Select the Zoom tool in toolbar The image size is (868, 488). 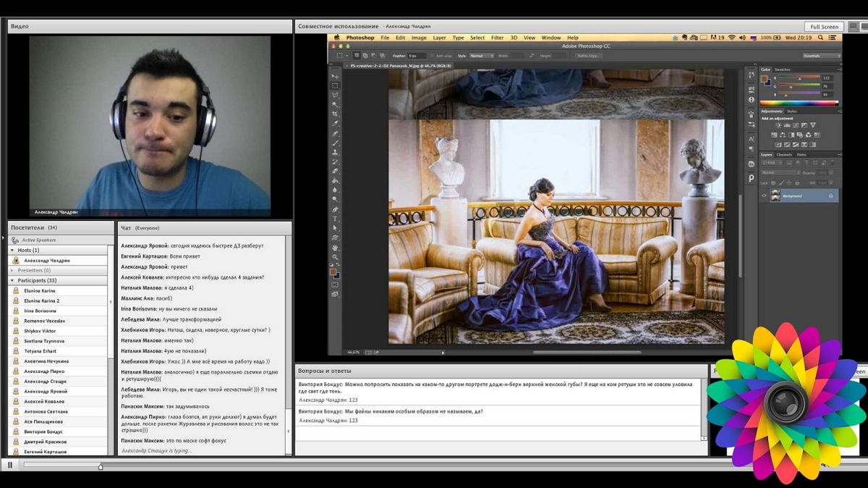point(335,257)
